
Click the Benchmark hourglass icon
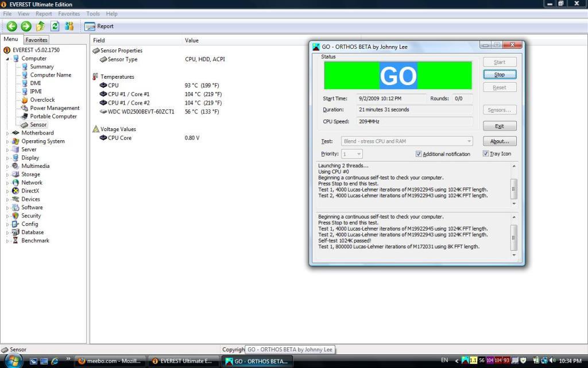click(16, 240)
